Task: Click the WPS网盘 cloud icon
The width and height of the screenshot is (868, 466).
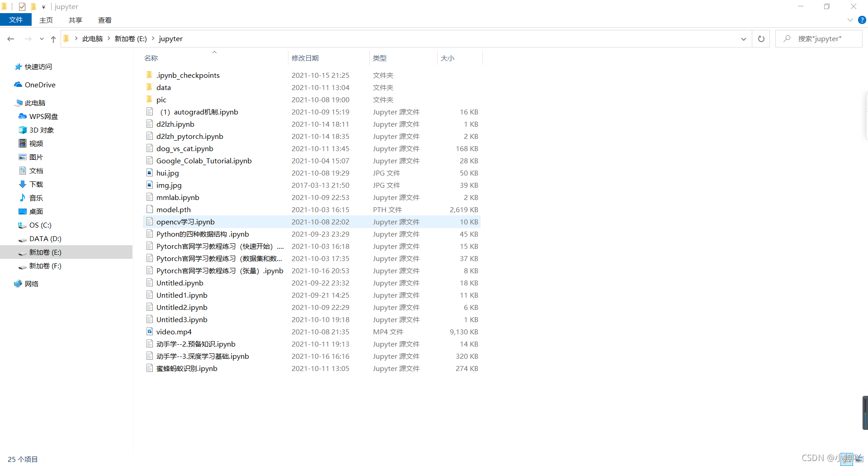Action: pyautogui.click(x=23, y=116)
